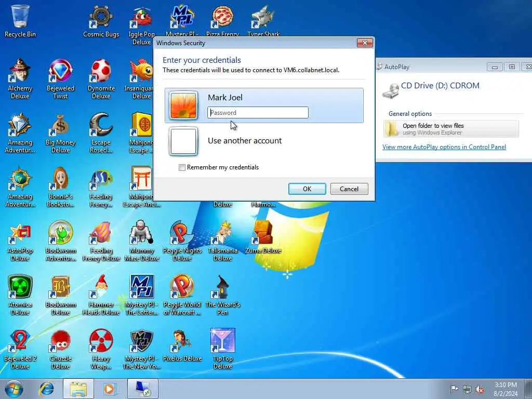The image size is (532, 399).
Task: Open Windows Explorer taskbar button
Action: click(78, 389)
